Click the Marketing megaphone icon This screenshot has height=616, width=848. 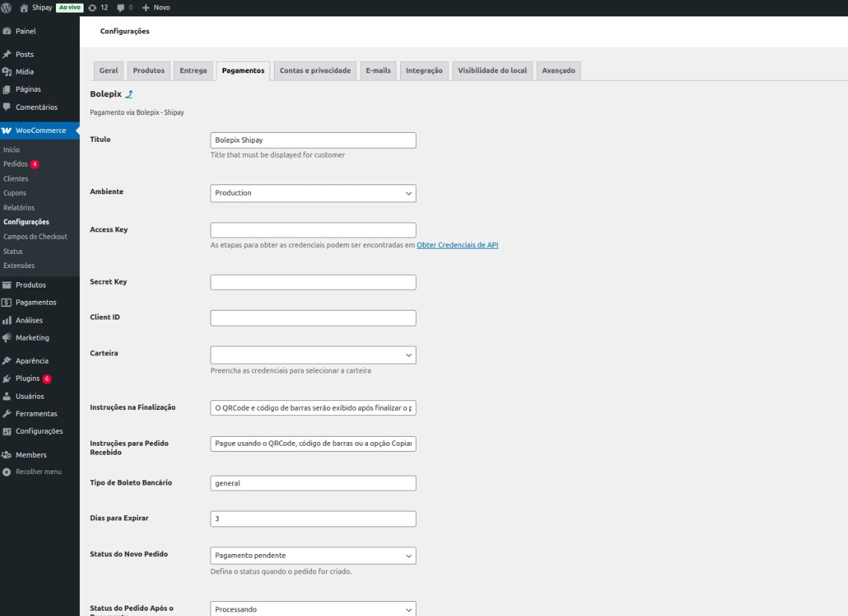[7, 337]
